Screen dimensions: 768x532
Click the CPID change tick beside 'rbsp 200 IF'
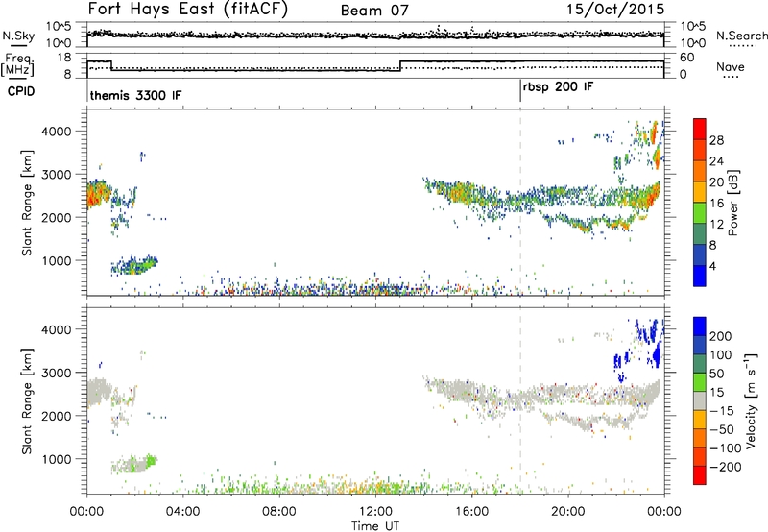[520, 91]
